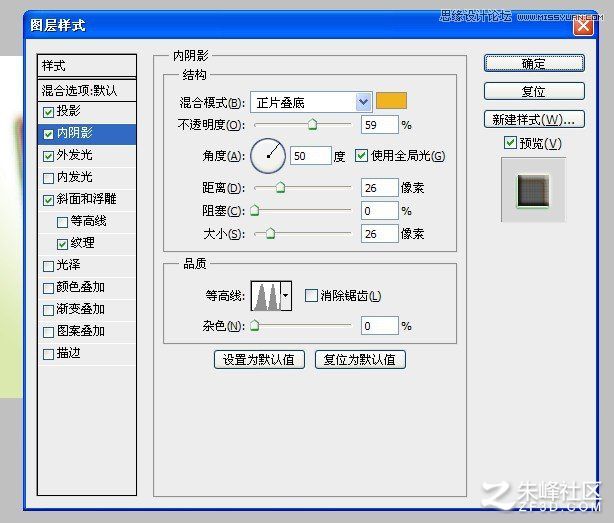This screenshot has width=614, height=523.
Task: Toggle the 预览 preview checkbox
Action: (x=510, y=142)
